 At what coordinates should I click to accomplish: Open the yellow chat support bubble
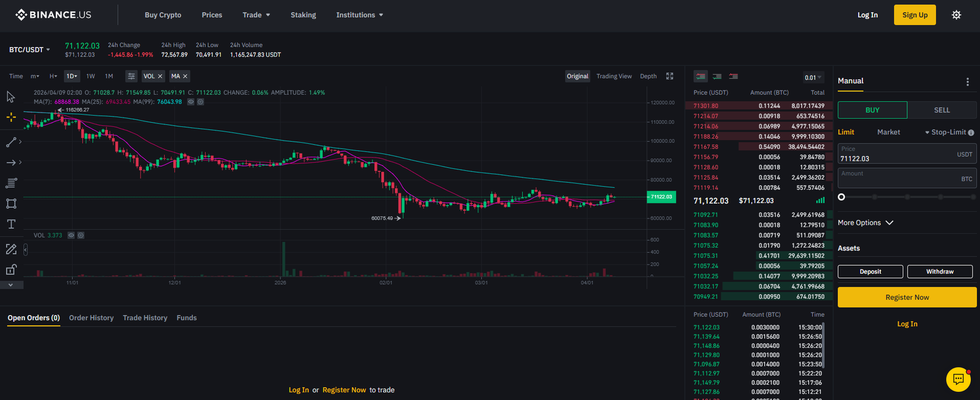pos(959,379)
